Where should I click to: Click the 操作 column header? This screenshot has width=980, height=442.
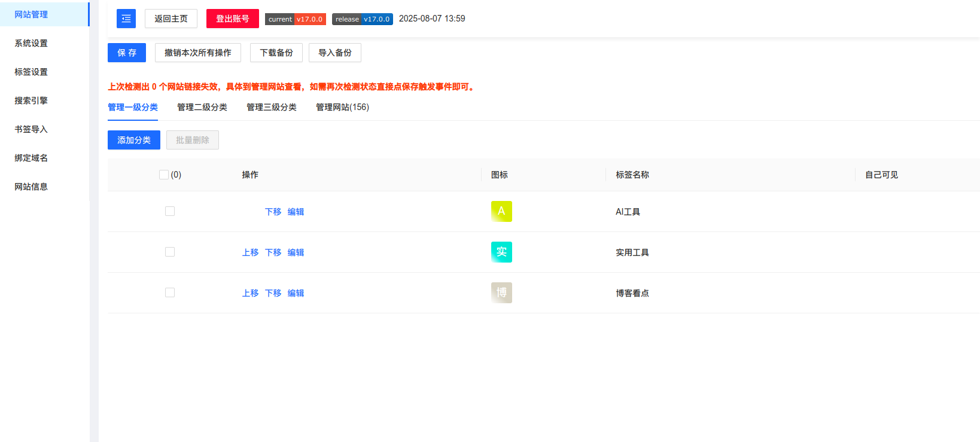[250, 175]
